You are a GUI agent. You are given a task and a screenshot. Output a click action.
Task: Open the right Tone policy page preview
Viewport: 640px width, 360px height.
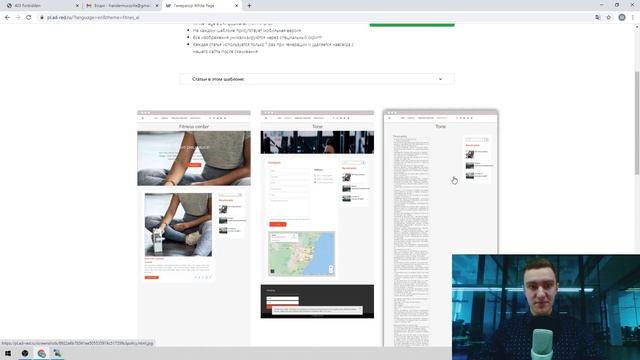pos(441,229)
